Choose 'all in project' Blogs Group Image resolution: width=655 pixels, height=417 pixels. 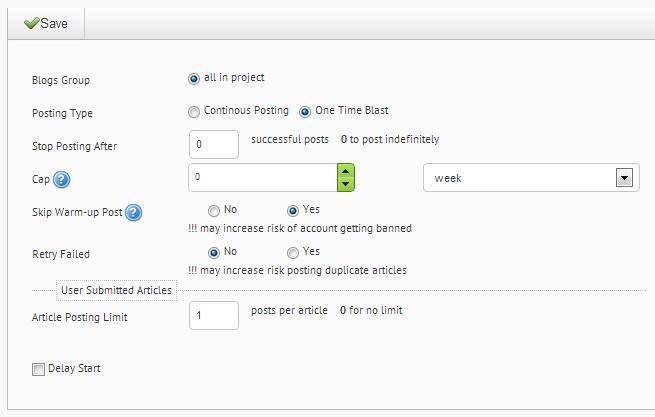tap(194, 79)
